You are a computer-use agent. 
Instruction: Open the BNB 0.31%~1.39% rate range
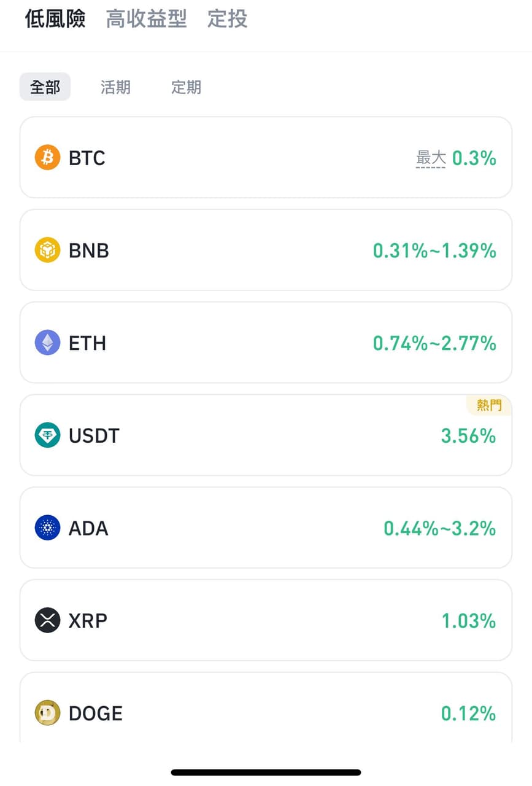click(434, 251)
